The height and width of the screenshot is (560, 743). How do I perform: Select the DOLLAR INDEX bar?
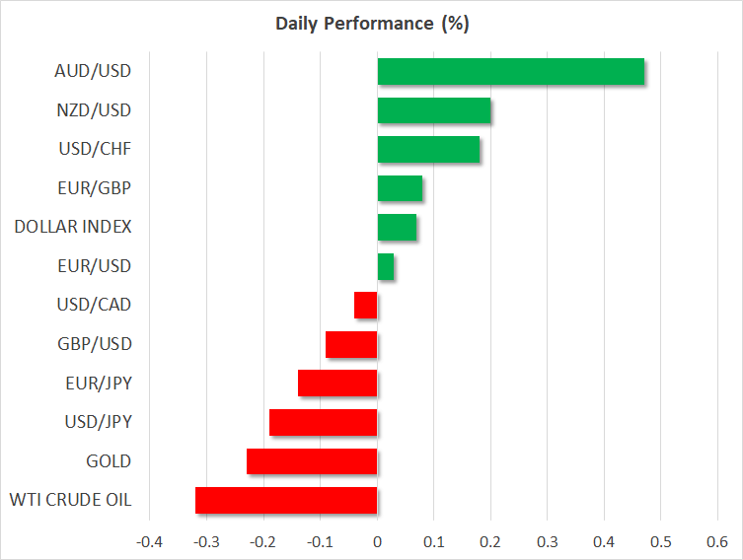click(397, 228)
